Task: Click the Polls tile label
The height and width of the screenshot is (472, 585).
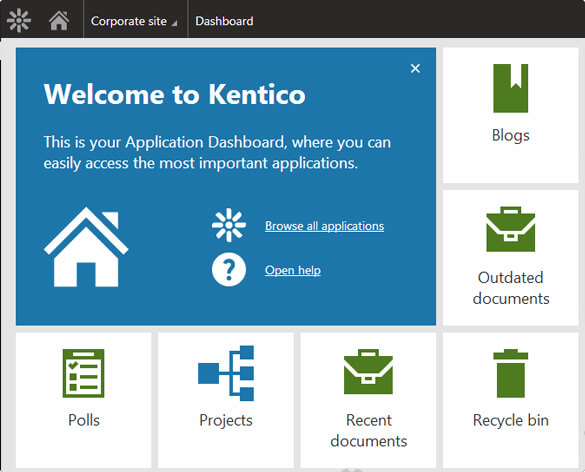Action: (x=84, y=420)
